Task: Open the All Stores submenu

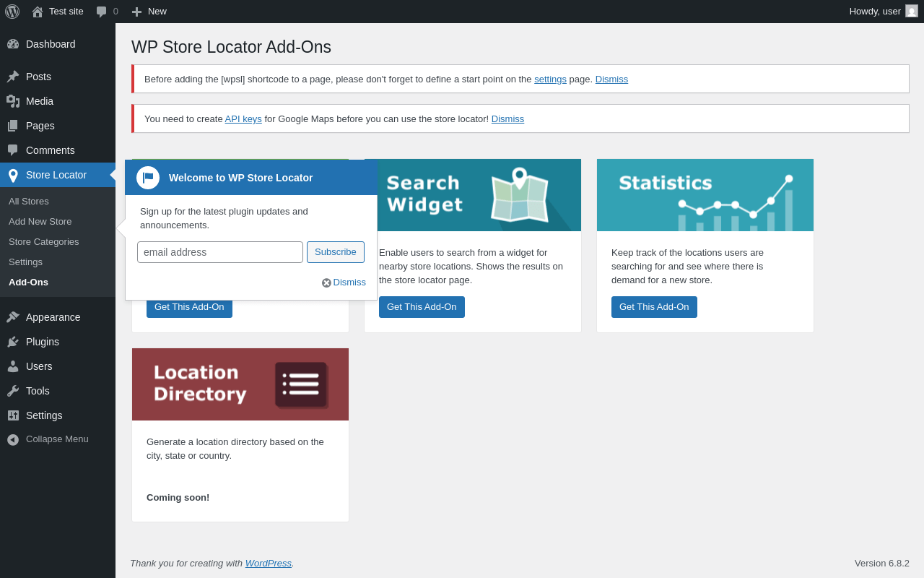Action: pyautogui.click(x=29, y=202)
